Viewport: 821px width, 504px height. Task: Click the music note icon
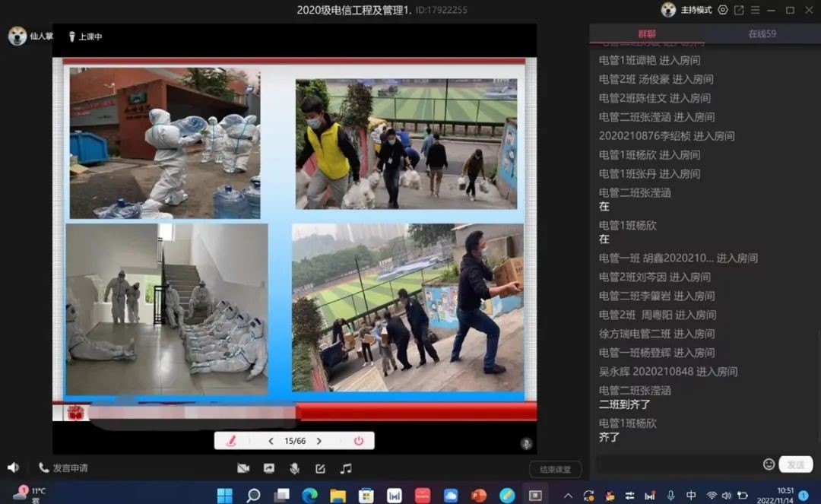coord(346,469)
